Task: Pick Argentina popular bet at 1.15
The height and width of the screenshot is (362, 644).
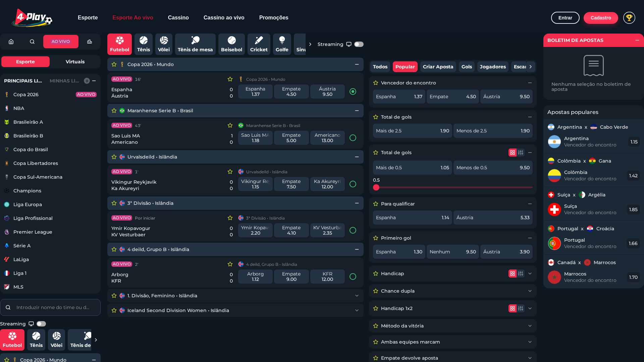Action: point(634,142)
